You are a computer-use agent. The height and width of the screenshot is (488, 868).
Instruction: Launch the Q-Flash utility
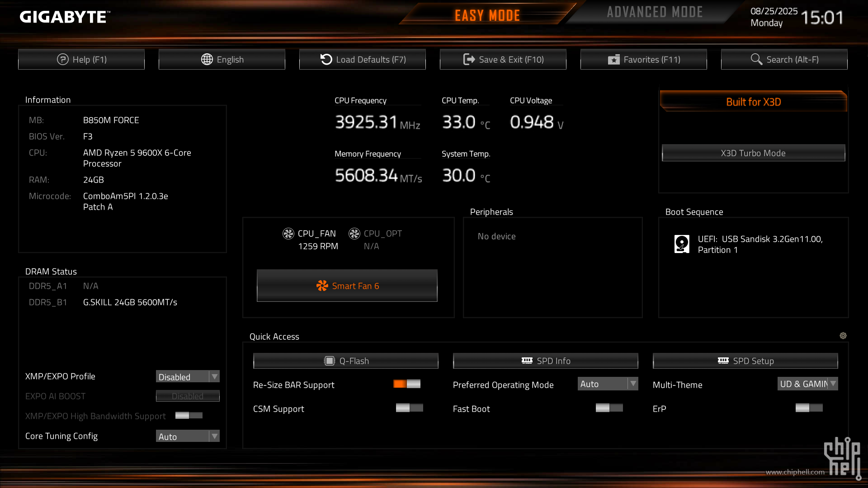(346, 361)
